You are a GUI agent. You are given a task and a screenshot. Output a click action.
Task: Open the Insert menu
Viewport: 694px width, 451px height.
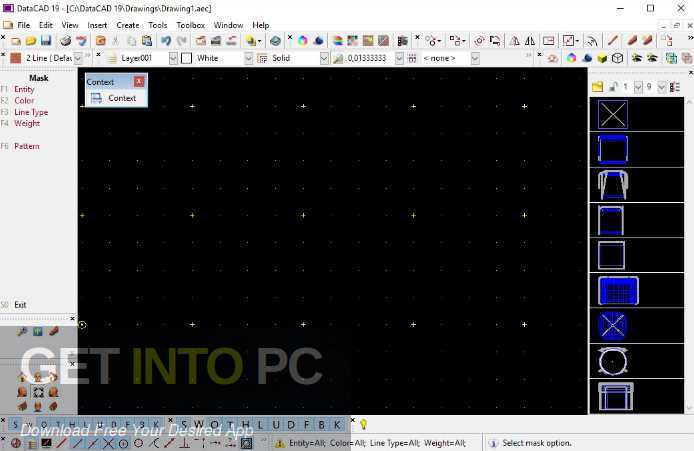[97, 25]
